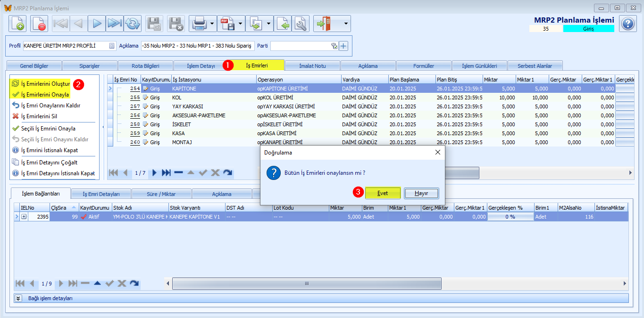Screen dimensions: 644x318
Task: Confirm with the Evet button
Action: click(383, 193)
